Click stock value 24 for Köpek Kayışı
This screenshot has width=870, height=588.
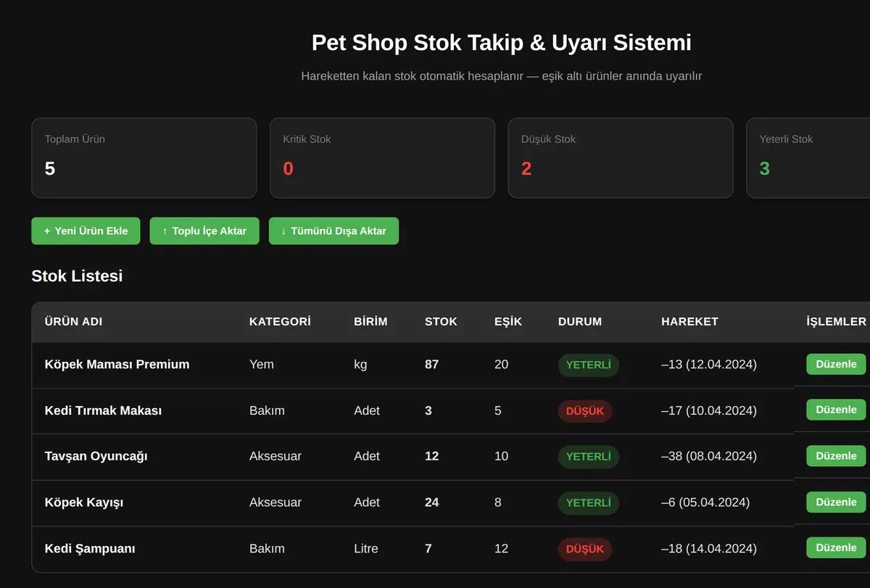(x=432, y=502)
